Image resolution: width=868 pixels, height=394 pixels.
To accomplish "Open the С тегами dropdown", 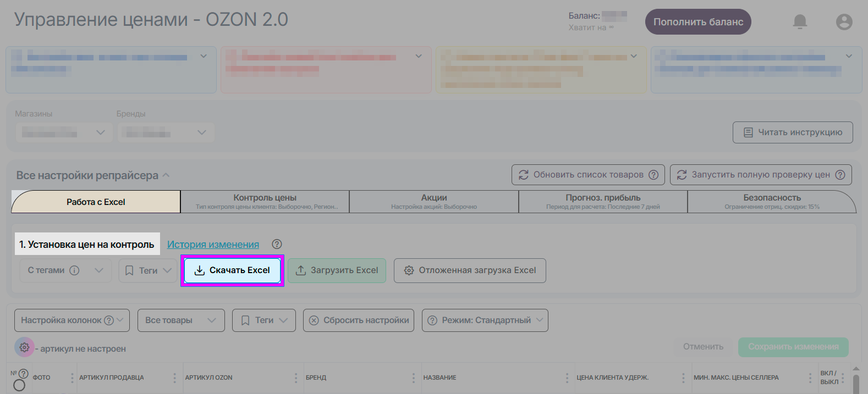I will (65, 270).
